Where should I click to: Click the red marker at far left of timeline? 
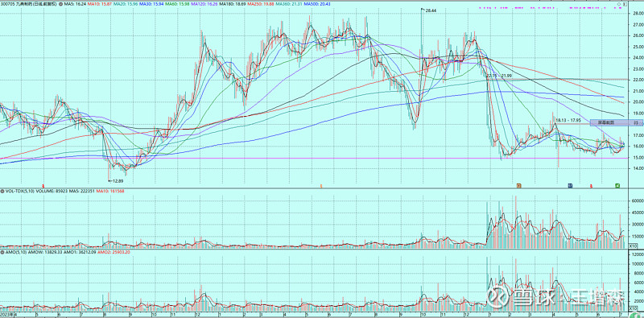(43, 186)
